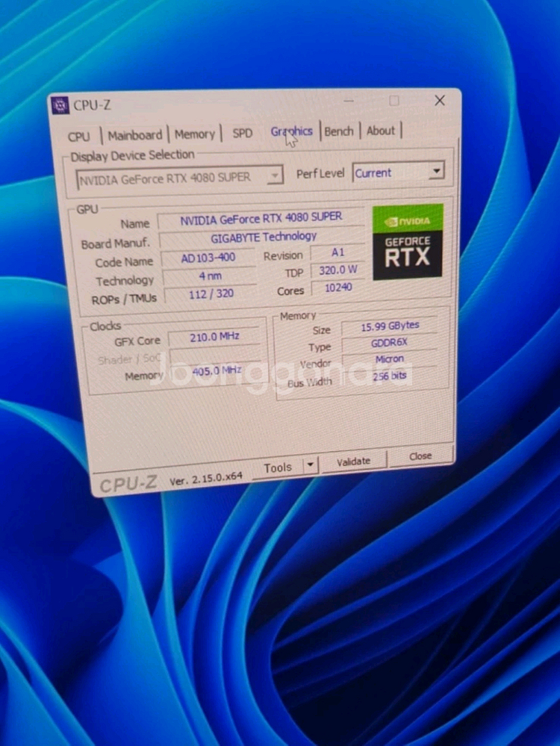Open the Mainboard tab

pos(134,136)
